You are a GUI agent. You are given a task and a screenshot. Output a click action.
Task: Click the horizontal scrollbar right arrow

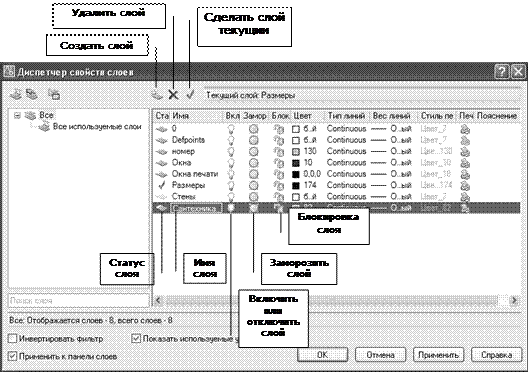514,300
